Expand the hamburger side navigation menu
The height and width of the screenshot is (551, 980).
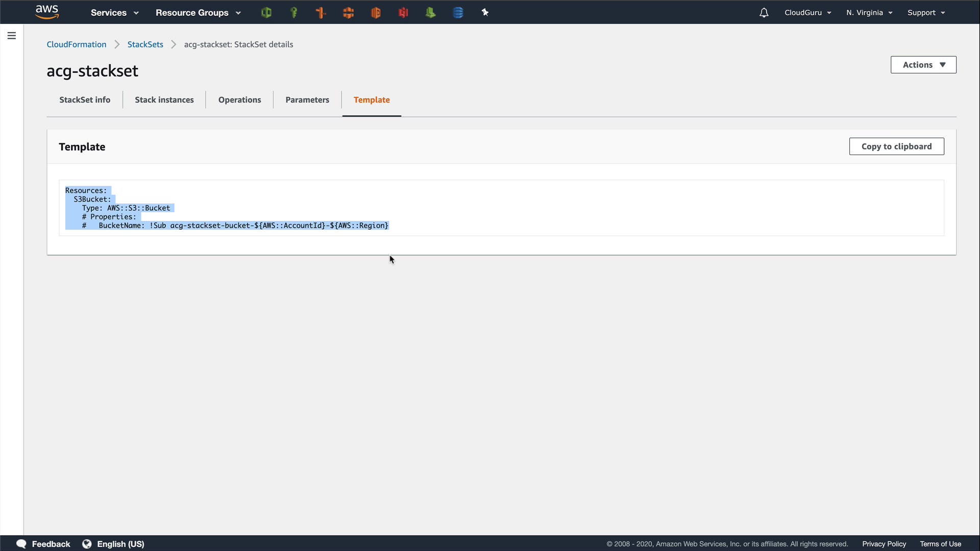tap(12, 36)
